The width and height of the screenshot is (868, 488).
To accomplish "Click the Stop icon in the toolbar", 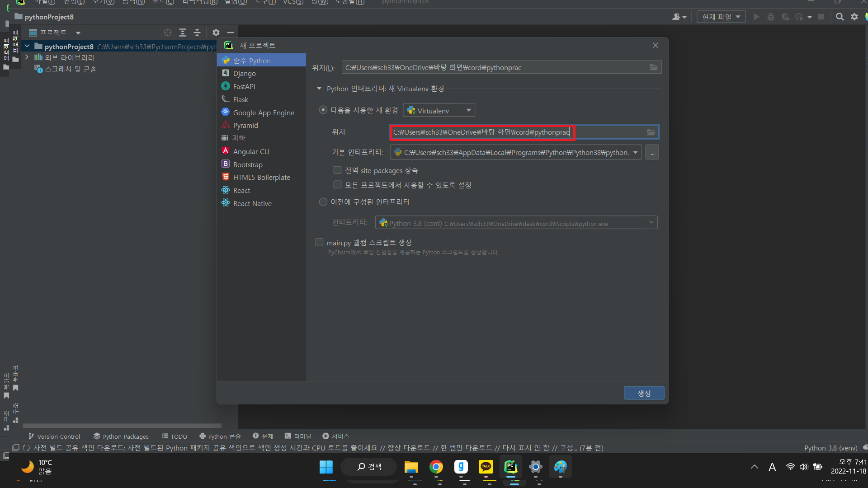I will pos(821,17).
